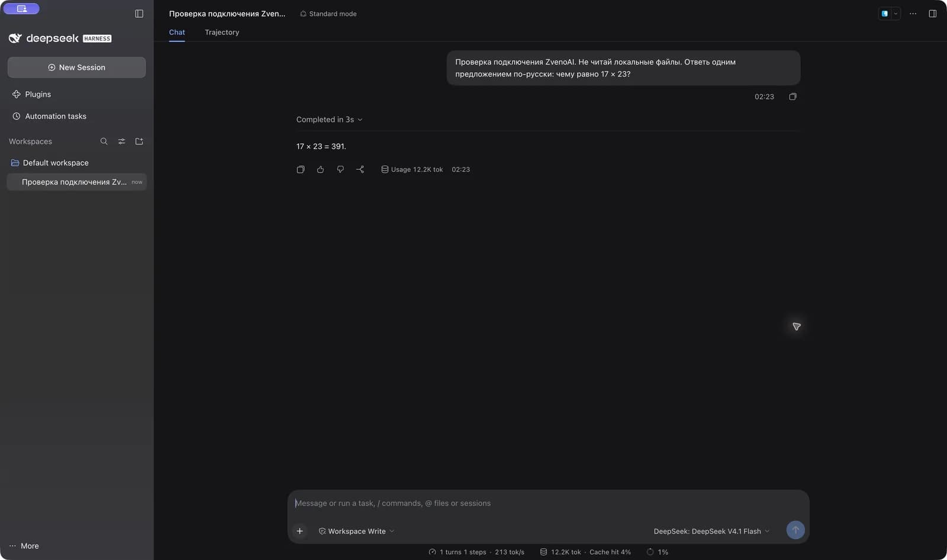This screenshot has width=947, height=560.
Task: Copy the user message text
Action: click(793, 96)
